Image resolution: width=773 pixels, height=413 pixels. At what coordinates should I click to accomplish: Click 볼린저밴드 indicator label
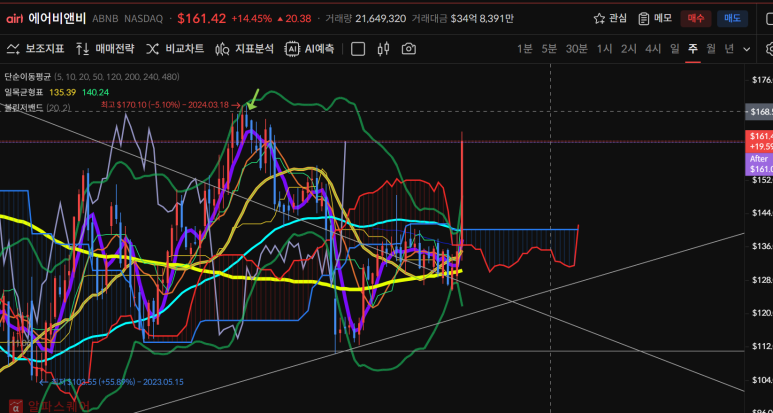24,107
